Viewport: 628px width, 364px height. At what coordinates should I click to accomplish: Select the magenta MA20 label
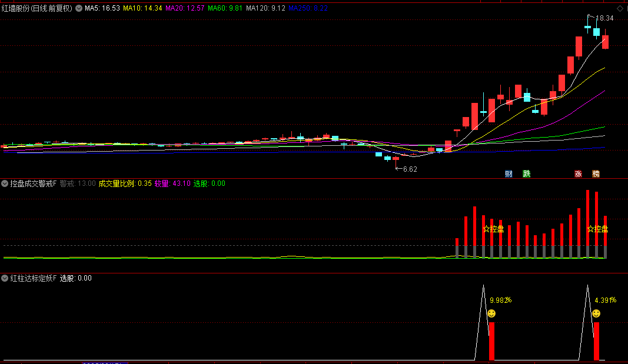point(185,9)
